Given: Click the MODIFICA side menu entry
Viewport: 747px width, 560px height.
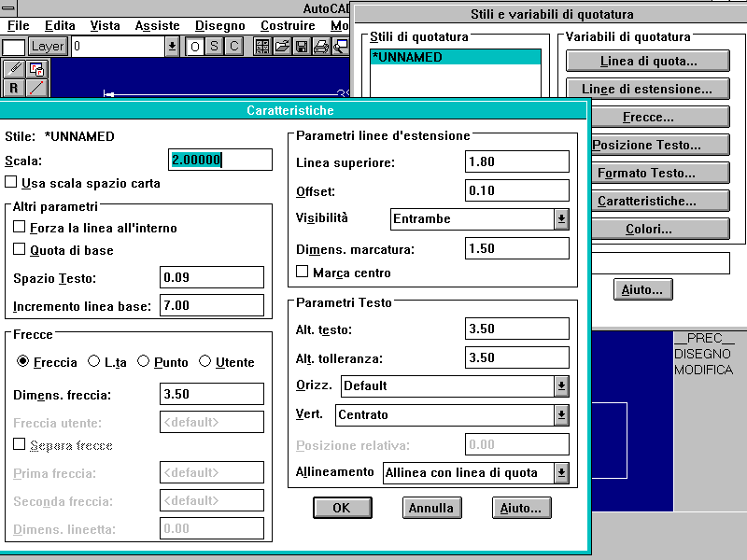Looking at the screenshot, I should point(704,370).
